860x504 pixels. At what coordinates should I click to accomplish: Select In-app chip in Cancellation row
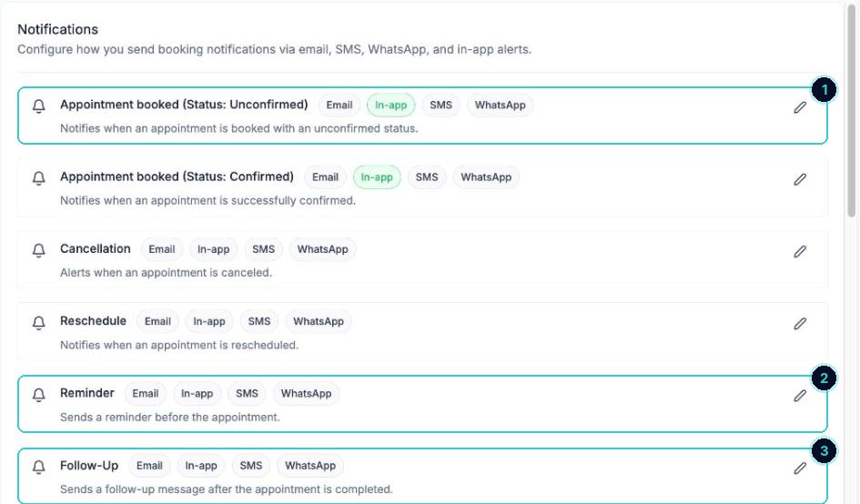click(x=213, y=249)
